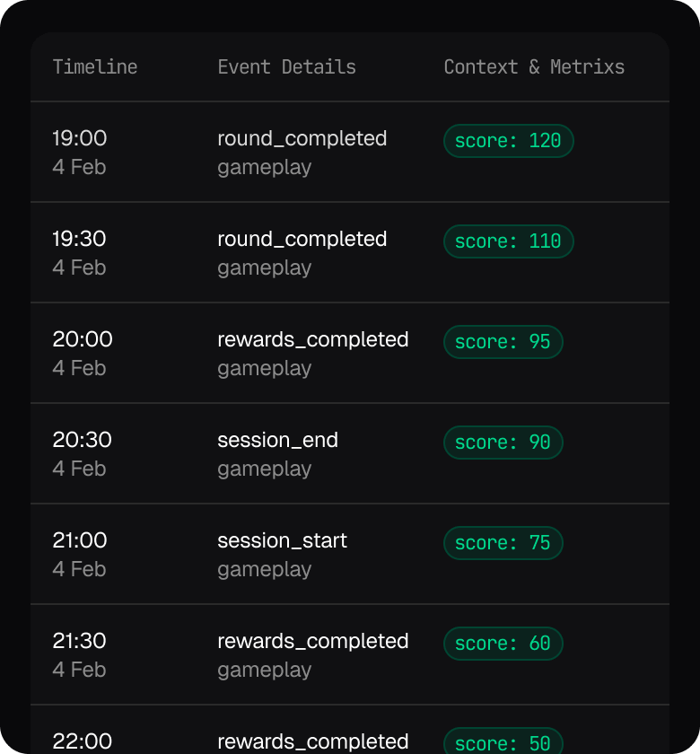The image size is (700, 754).
Task: Select the score: 120 badge
Action: 508,141
